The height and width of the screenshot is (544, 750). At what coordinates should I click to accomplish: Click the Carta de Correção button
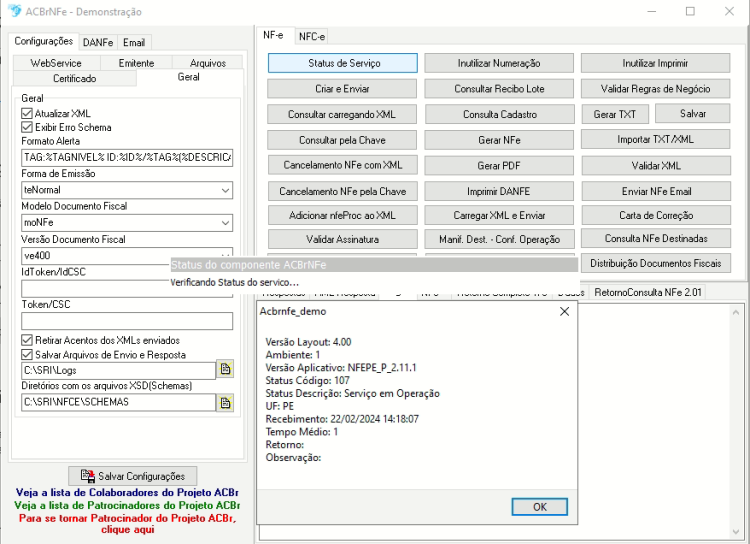click(656, 215)
